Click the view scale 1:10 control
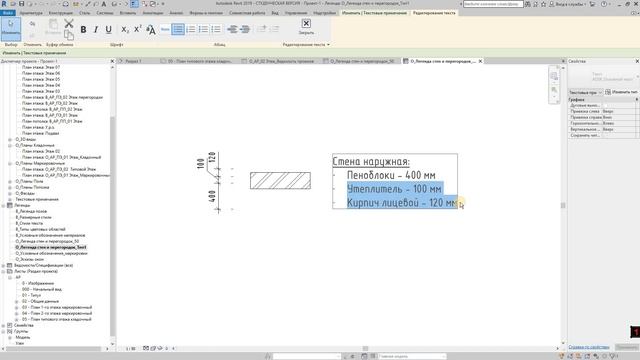The image size is (640, 360). [x=131, y=349]
